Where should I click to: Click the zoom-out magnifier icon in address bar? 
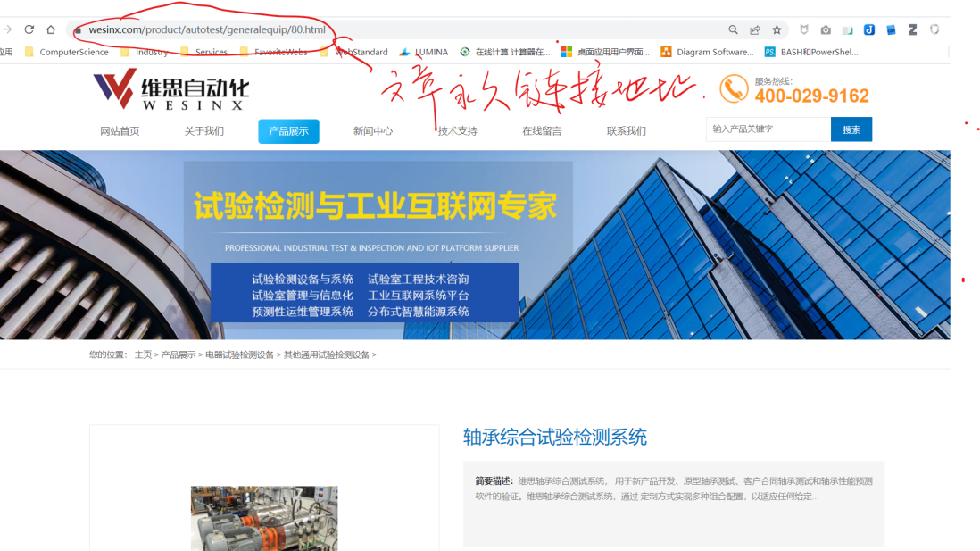tap(733, 29)
